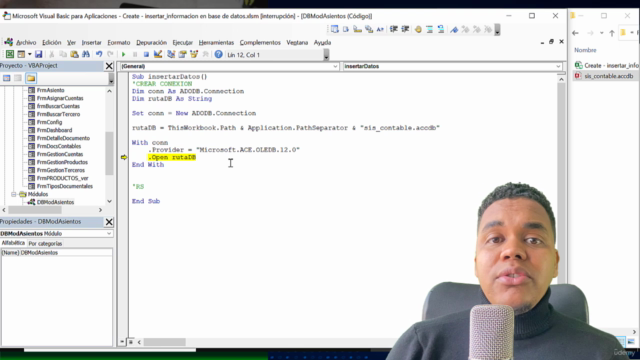The width and height of the screenshot is (640, 360).
Task: Open the Properties Window toolbar icon
Action: click(x=182, y=54)
